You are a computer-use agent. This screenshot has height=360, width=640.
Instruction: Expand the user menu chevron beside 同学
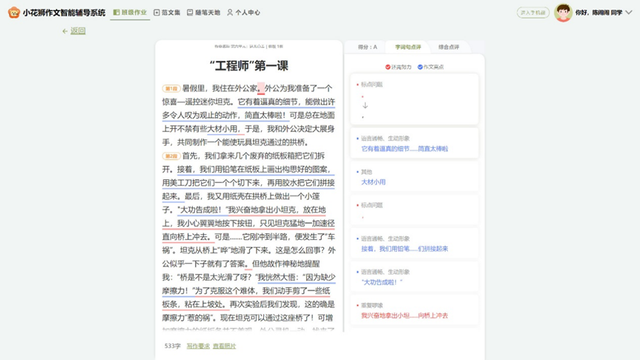pos(629,13)
